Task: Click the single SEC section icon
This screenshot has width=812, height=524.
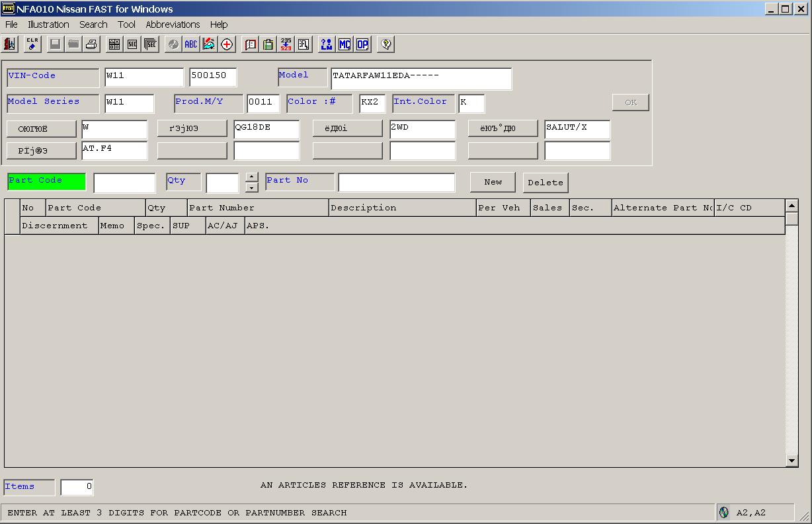Action: point(132,44)
